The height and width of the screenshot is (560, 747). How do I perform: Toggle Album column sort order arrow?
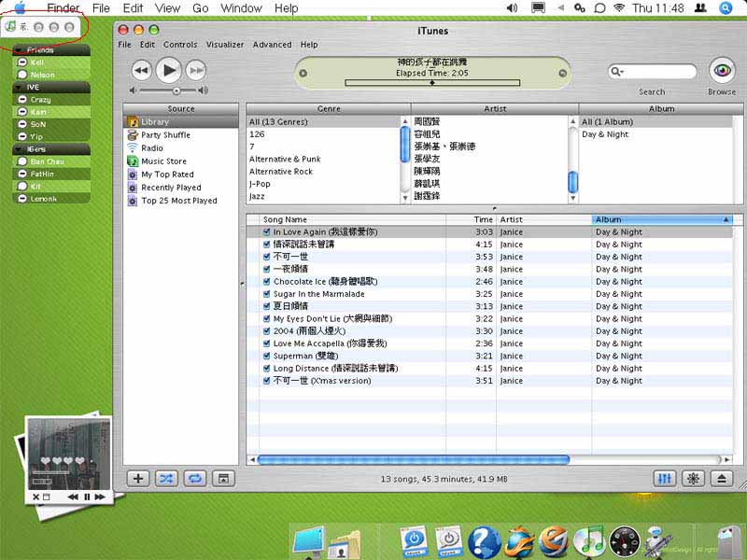tap(726, 219)
